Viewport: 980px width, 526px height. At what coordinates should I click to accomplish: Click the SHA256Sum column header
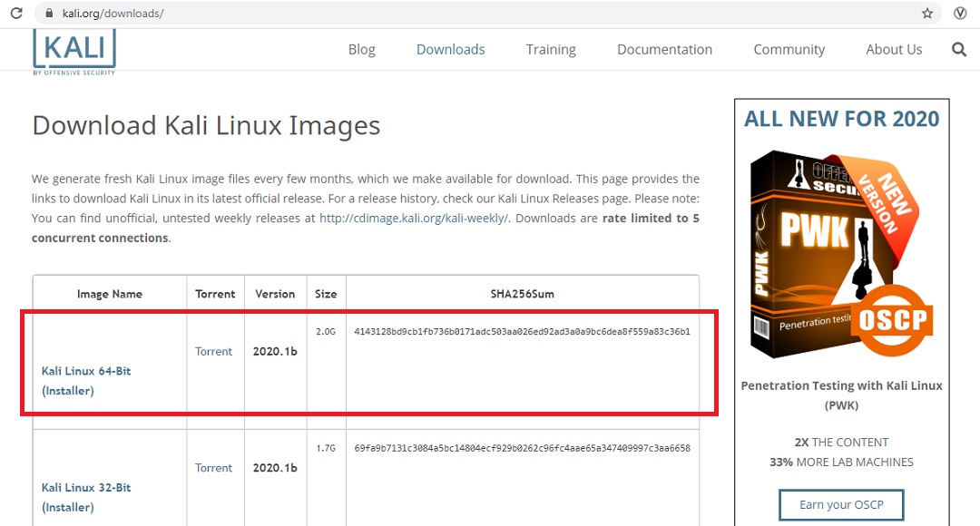(x=522, y=294)
